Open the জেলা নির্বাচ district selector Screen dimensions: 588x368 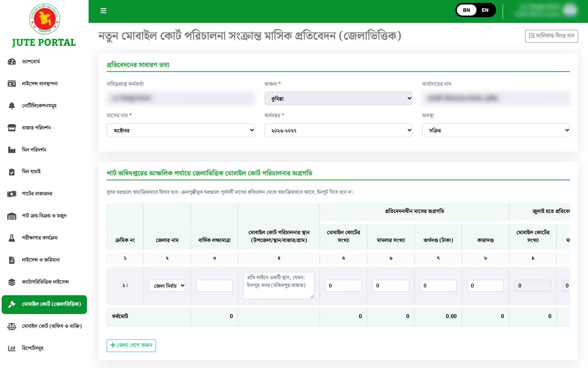pos(167,286)
